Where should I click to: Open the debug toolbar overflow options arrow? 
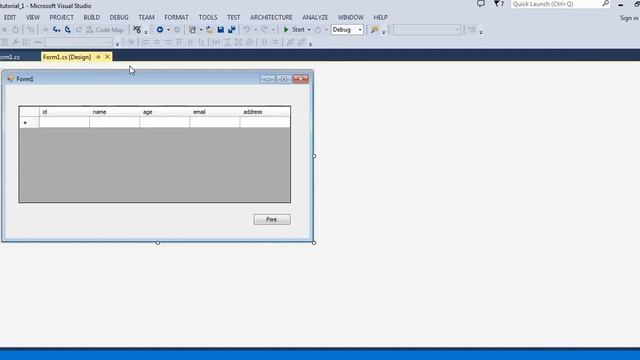146,32
